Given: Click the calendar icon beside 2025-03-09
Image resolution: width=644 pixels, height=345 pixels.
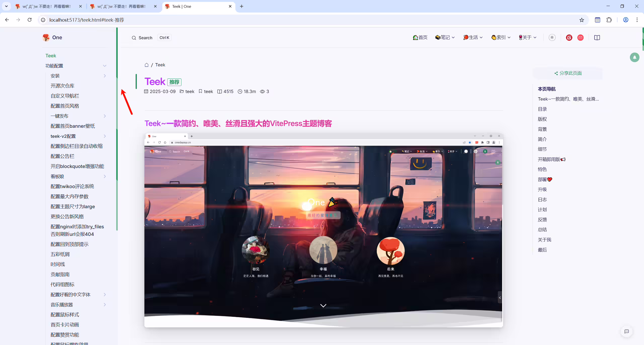Looking at the screenshot, I should pyautogui.click(x=146, y=91).
